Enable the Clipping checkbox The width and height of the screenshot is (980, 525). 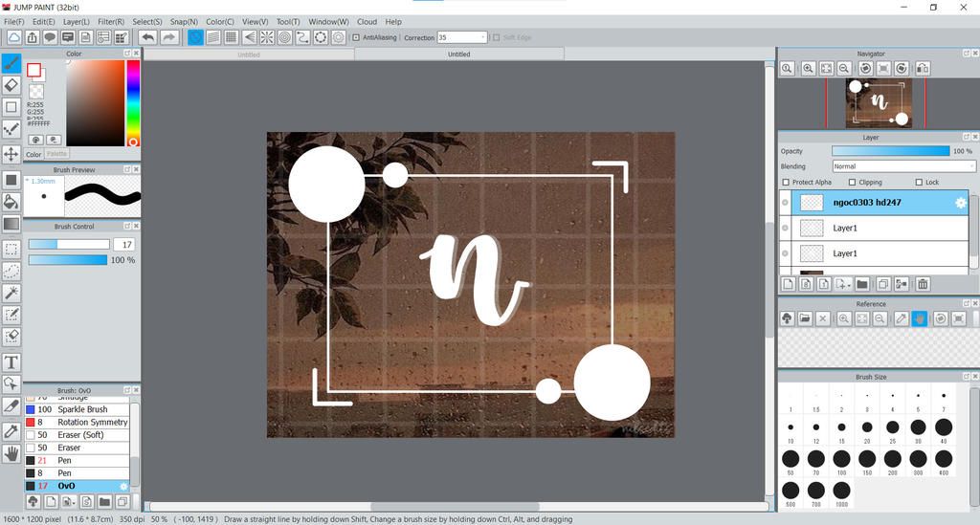[852, 183]
